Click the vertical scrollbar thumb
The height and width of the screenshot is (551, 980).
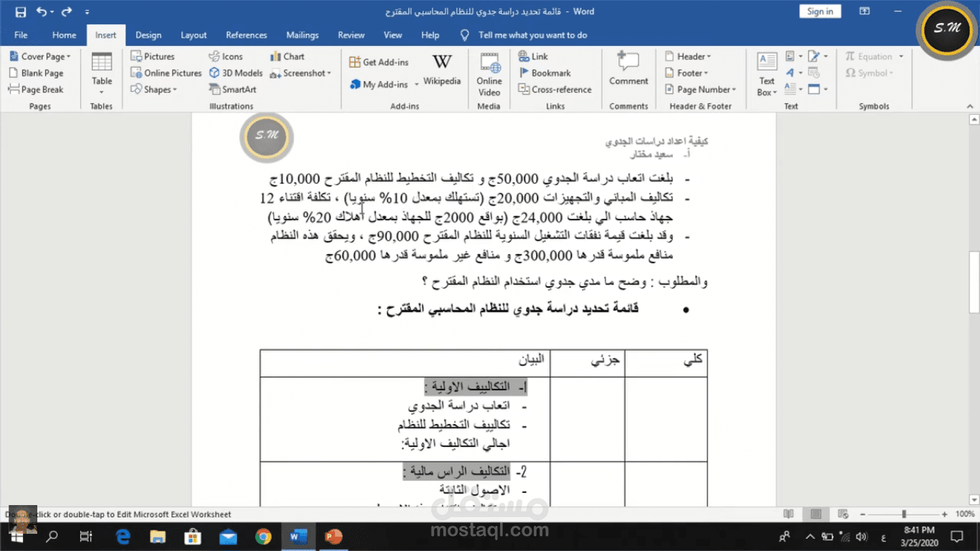click(974, 282)
